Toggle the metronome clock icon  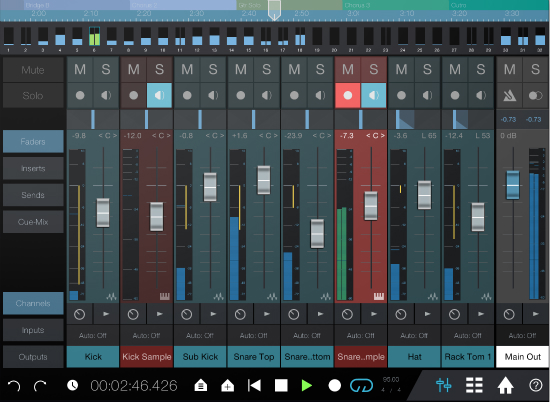coord(72,385)
